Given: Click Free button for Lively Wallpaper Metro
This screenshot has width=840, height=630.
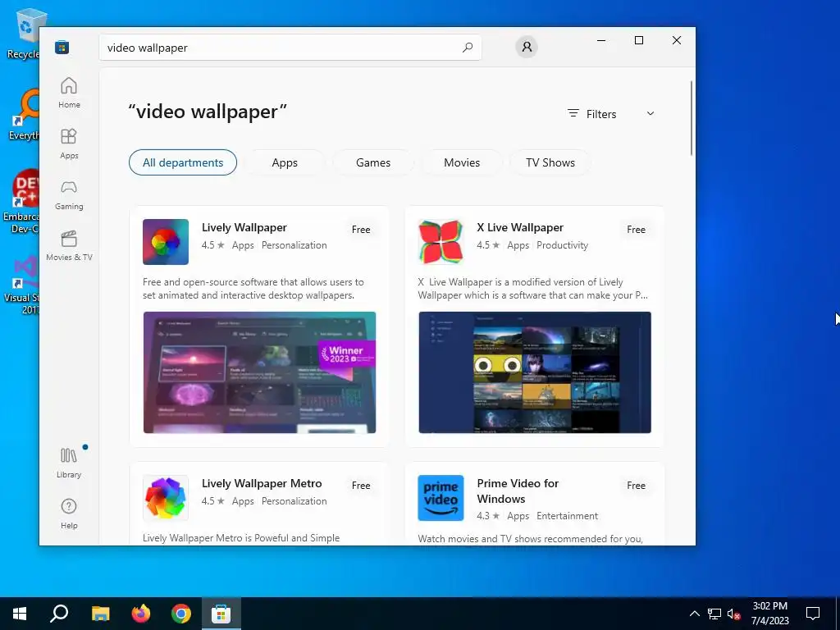Looking at the screenshot, I should pyautogui.click(x=361, y=486).
